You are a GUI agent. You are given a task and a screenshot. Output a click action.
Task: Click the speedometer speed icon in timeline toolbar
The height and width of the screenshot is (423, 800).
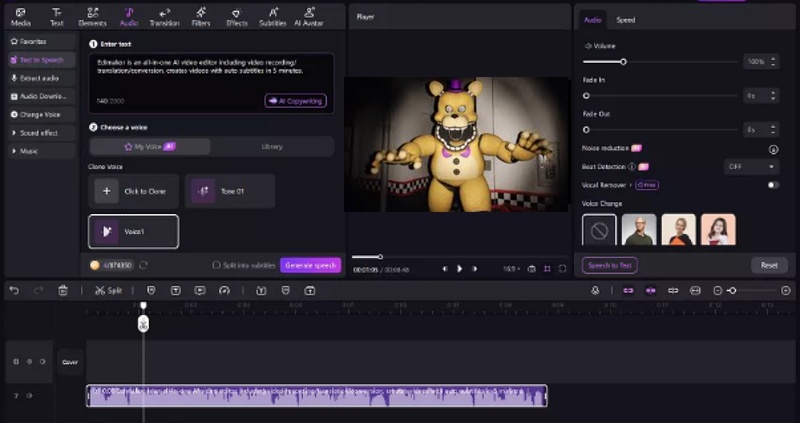pos(224,290)
